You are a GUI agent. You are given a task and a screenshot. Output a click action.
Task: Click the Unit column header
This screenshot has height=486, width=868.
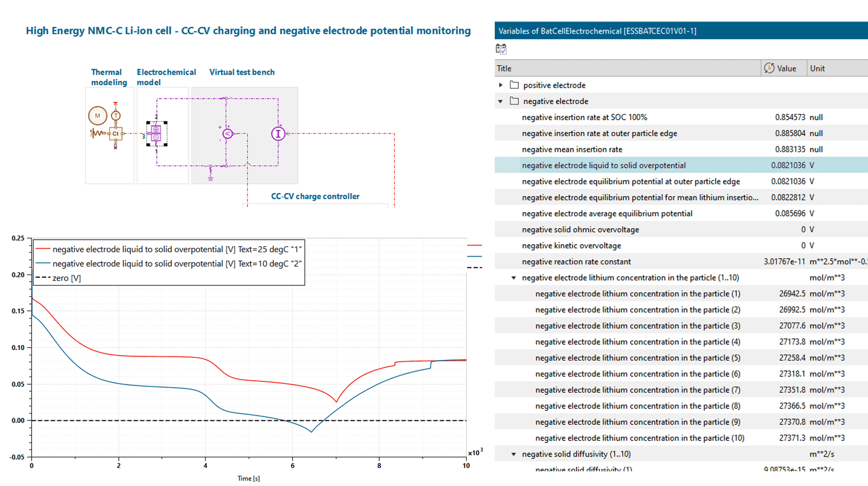(837, 68)
